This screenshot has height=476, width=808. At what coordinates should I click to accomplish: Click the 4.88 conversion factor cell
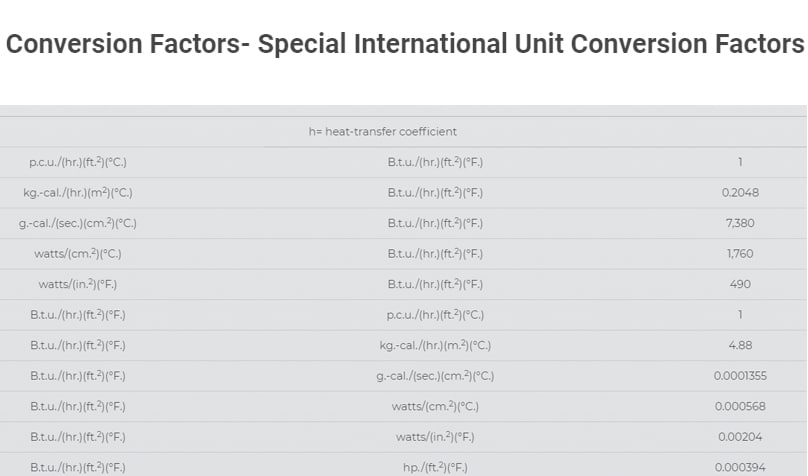740,345
